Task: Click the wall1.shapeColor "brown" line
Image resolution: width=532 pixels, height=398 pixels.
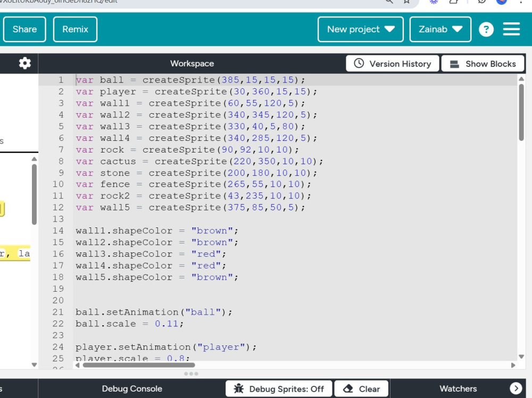Action: 157,231
